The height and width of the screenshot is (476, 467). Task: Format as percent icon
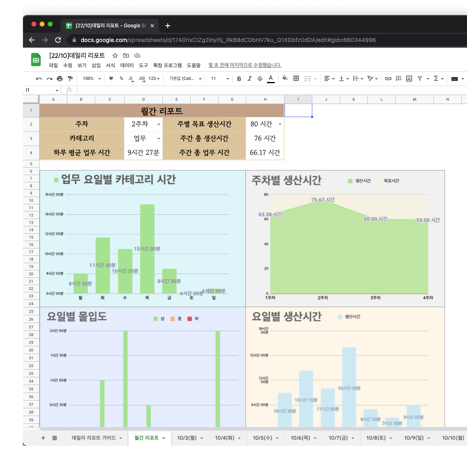tap(121, 78)
